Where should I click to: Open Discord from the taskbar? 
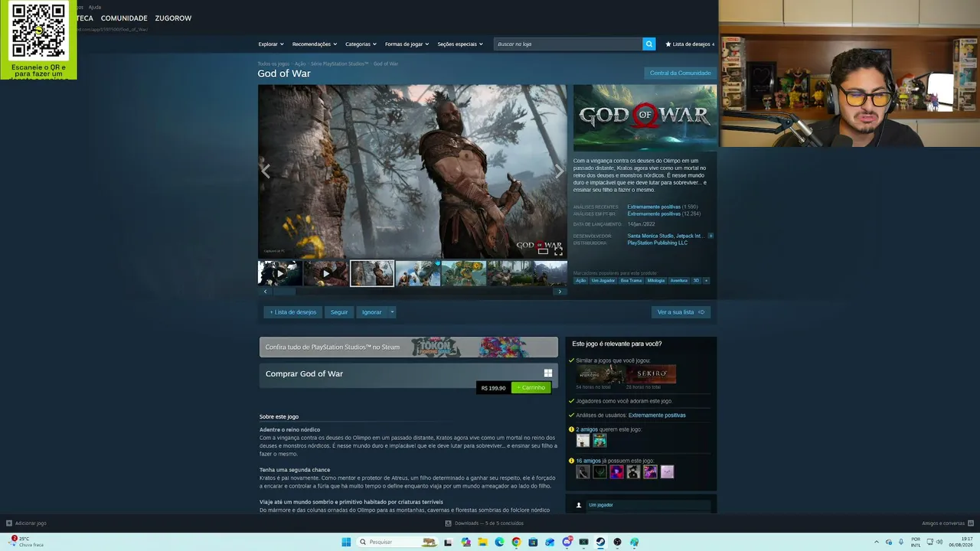tap(567, 542)
